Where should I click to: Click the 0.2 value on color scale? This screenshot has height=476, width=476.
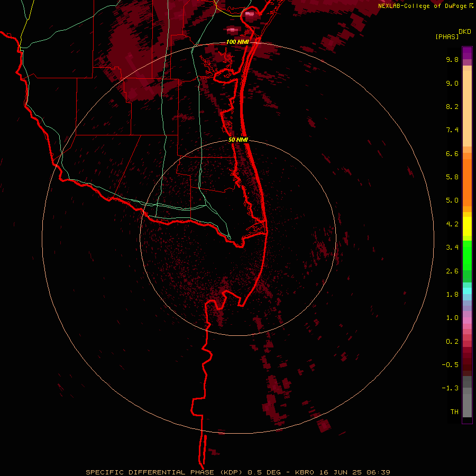point(452,342)
